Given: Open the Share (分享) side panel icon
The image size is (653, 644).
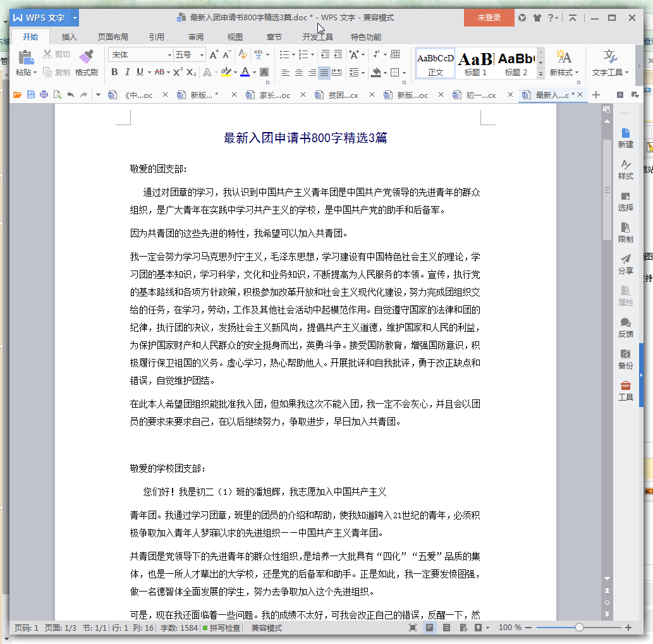Looking at the screenshot, I should 626,264.
